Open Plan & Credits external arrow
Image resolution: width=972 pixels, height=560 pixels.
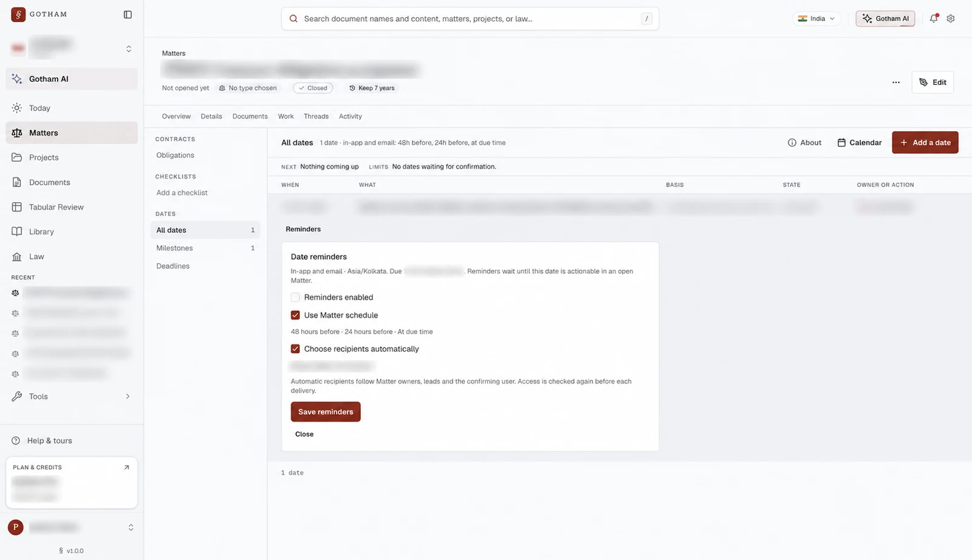click(126, 467)
